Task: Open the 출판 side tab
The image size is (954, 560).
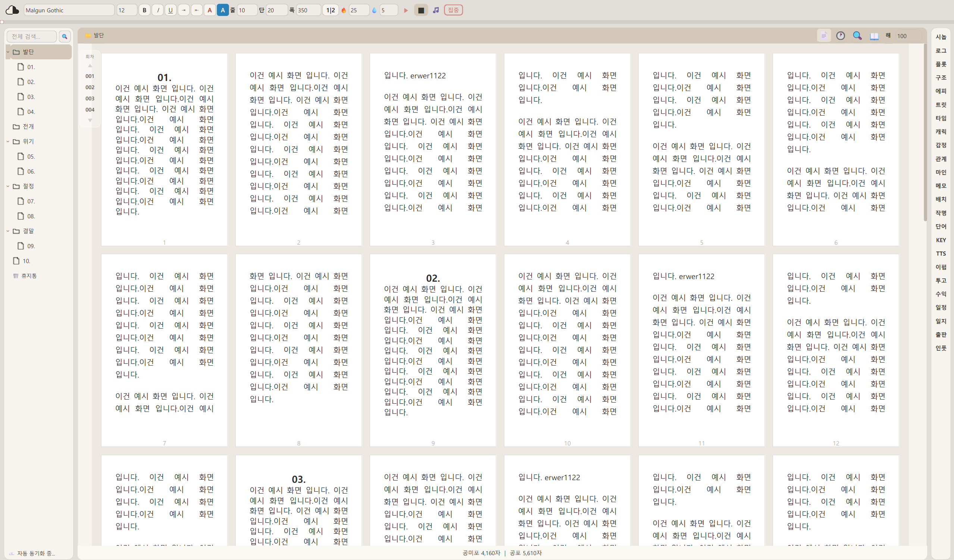Action: tap(941, 334)
